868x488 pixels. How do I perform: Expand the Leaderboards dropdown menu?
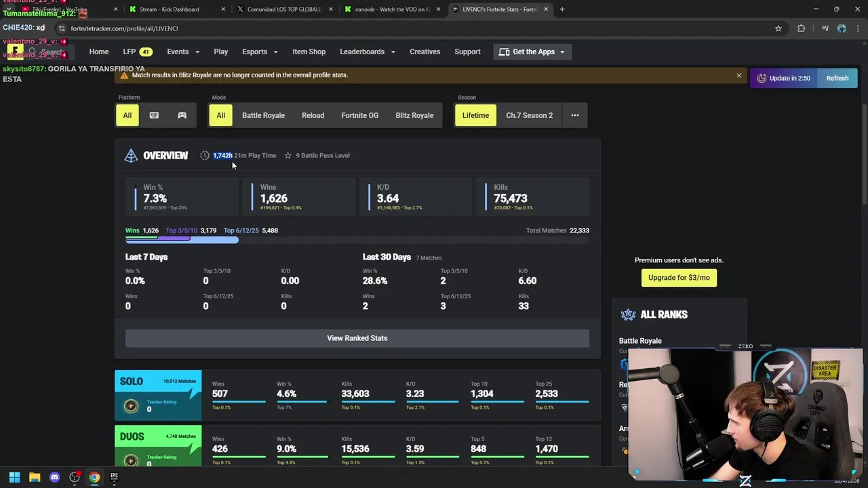pos(367,52)
